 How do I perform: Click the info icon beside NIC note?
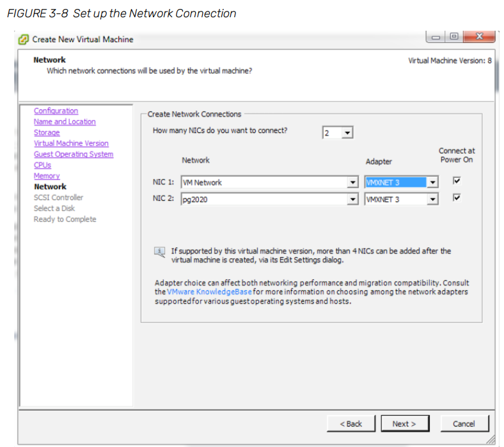pos(159,252)
